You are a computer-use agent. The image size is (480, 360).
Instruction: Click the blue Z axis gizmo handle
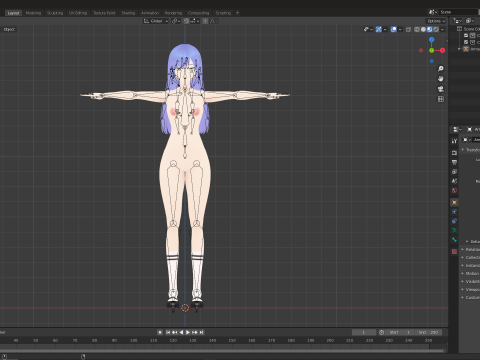click(432, 40)
